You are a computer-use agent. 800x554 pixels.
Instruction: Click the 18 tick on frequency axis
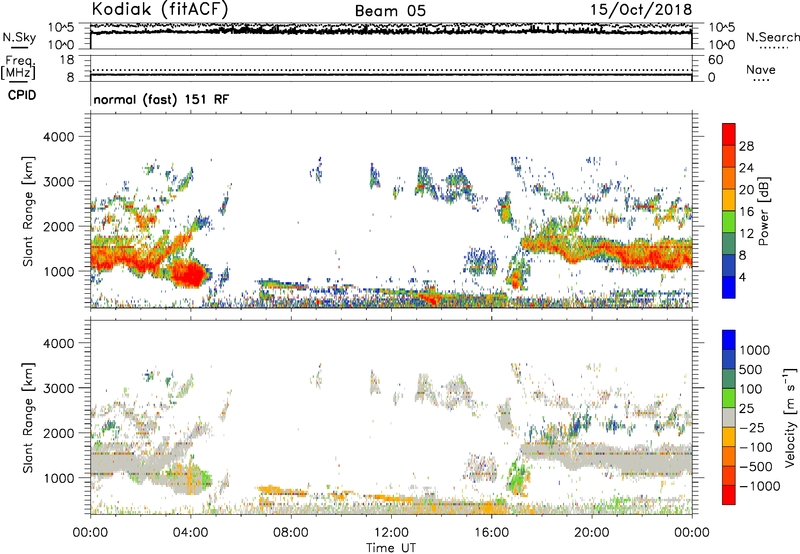pyautogui.click(x=67, y=60)
